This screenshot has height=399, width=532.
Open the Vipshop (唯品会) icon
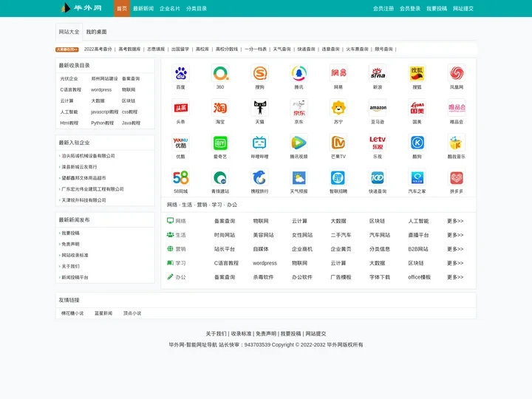tap(457, 108)
